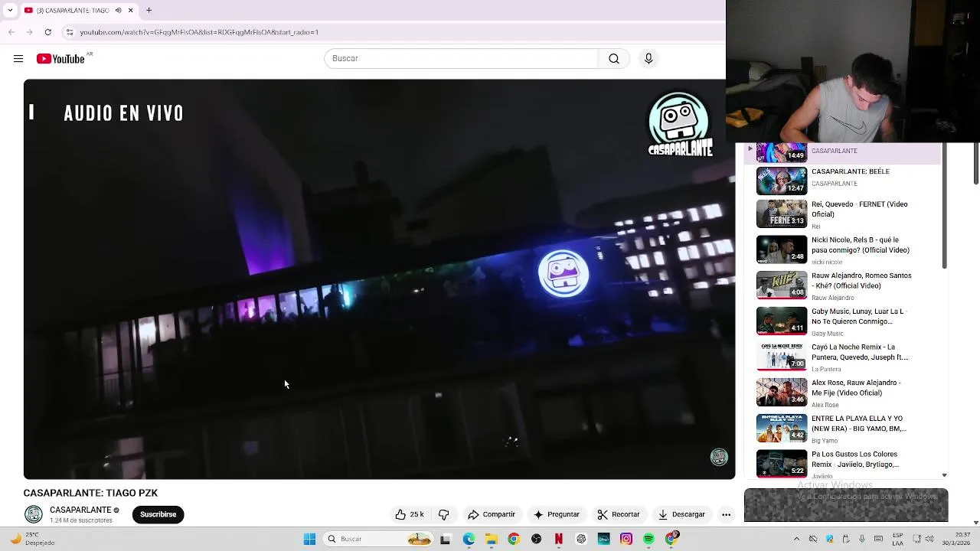Image resolution: width=980 pixels, height=551 pixels.
Task: Dislike the video with thumbs down
Action: coord(443,514)
